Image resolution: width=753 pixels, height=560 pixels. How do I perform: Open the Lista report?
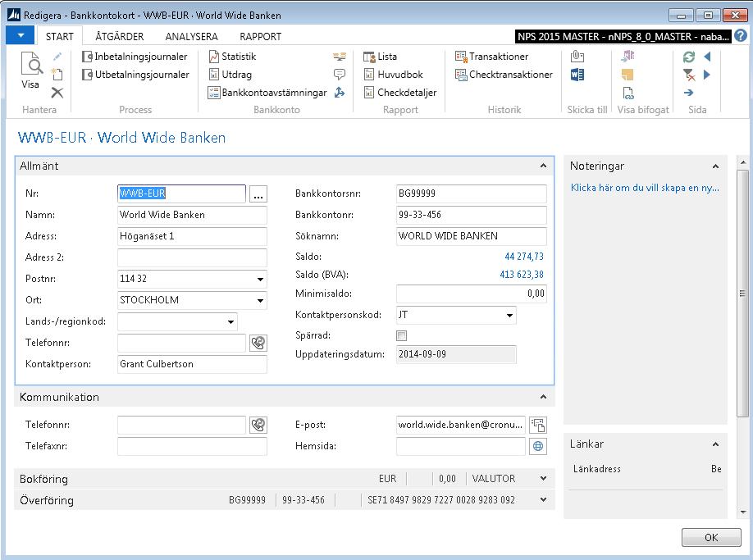pyautogui.click(x=381, y=57)
